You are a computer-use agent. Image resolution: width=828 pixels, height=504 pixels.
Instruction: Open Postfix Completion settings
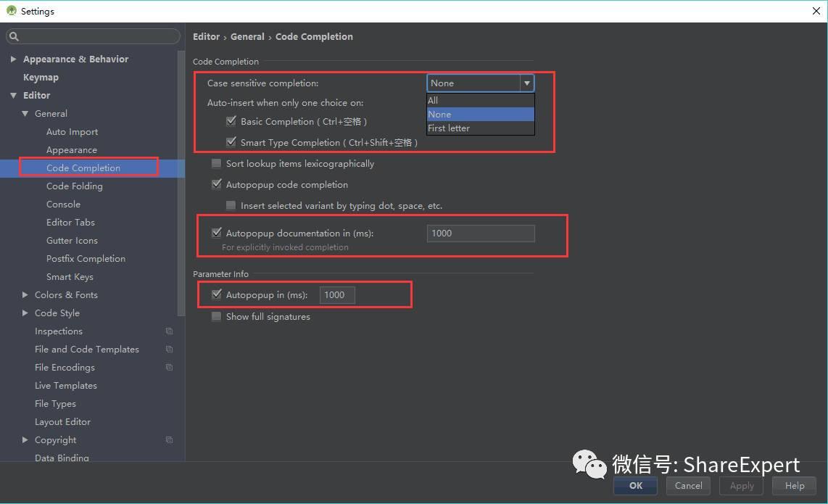click(x=86, y=259)
